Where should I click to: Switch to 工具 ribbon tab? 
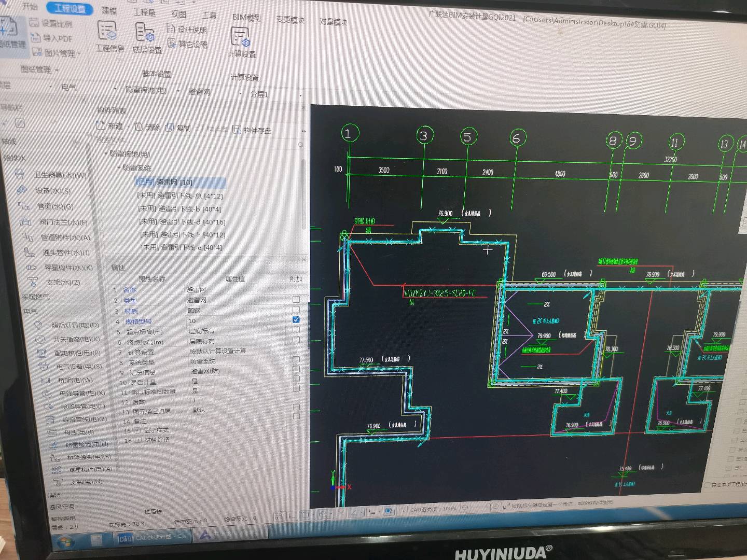[x=210, y=16]
